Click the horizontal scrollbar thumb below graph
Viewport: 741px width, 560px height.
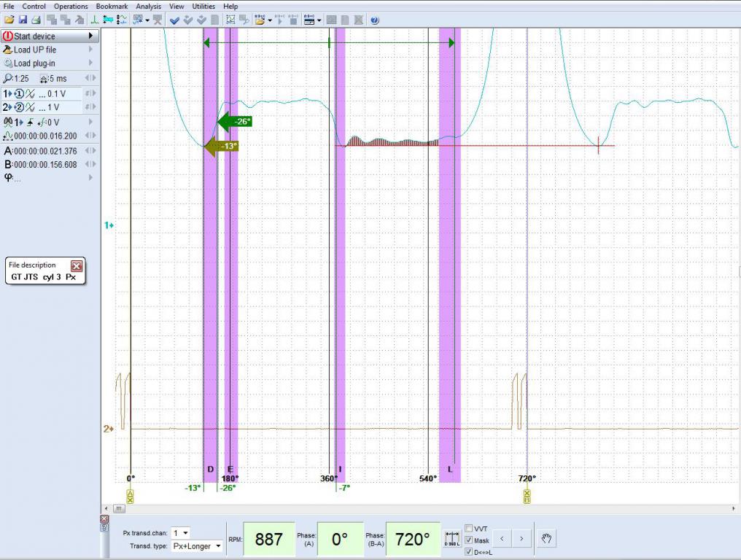(x=119, y=508)
